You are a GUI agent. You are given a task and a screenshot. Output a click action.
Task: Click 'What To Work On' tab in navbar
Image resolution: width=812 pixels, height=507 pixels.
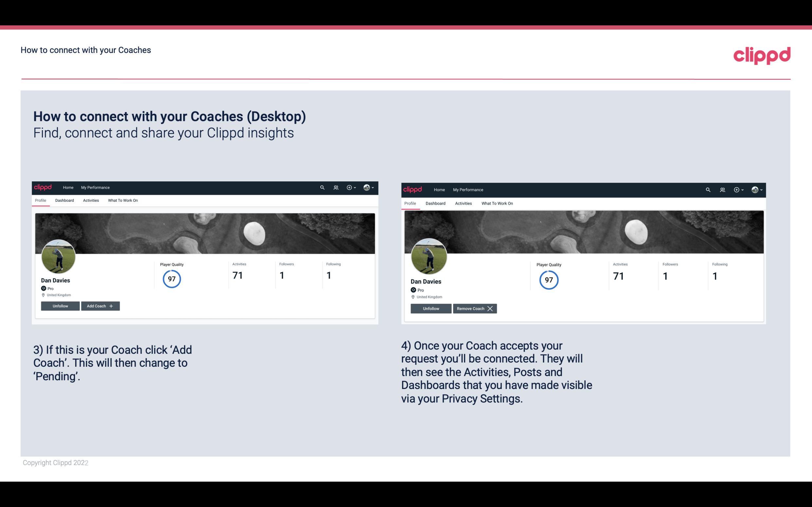point(123,200)
